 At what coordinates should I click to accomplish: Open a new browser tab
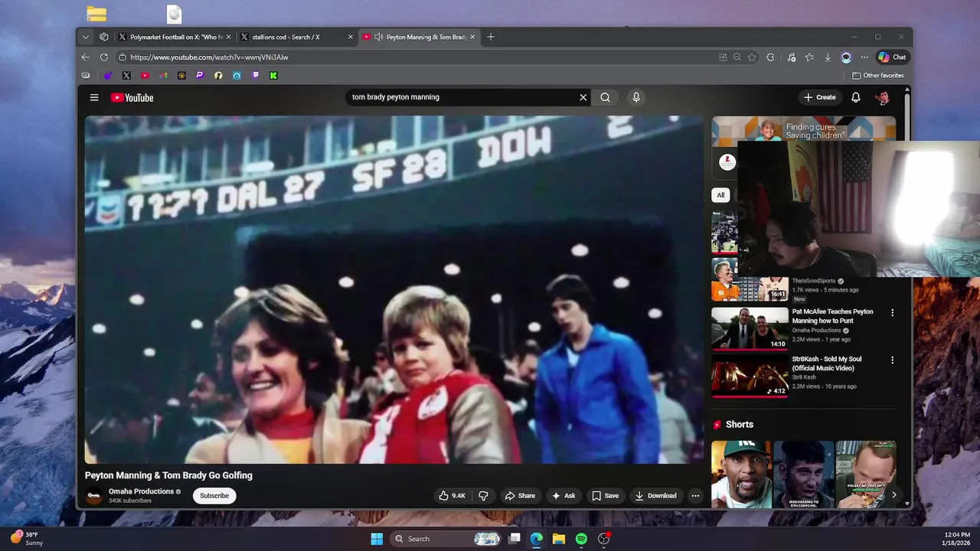[x=491, y=37]
